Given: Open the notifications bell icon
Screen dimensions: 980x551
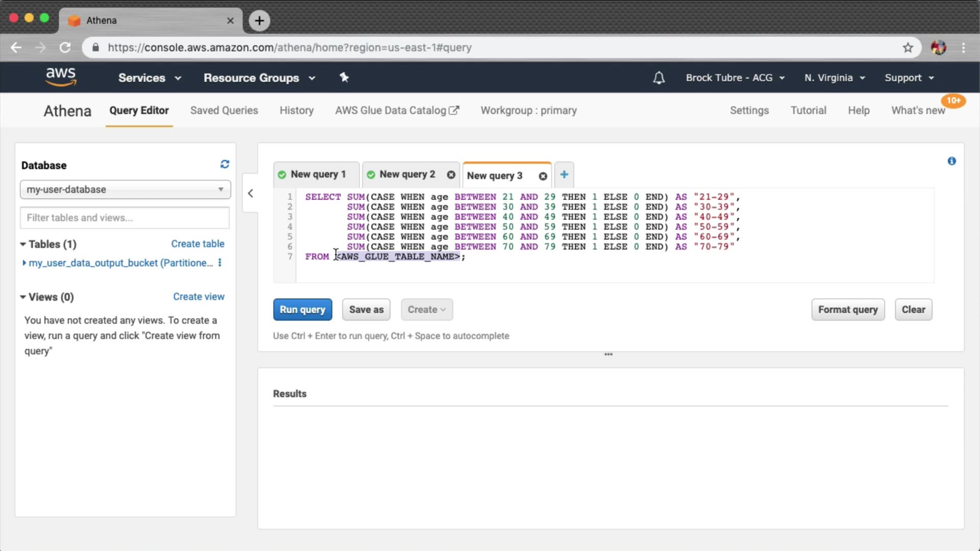Looking at the screenshot, I should click(x=659, y=78).
